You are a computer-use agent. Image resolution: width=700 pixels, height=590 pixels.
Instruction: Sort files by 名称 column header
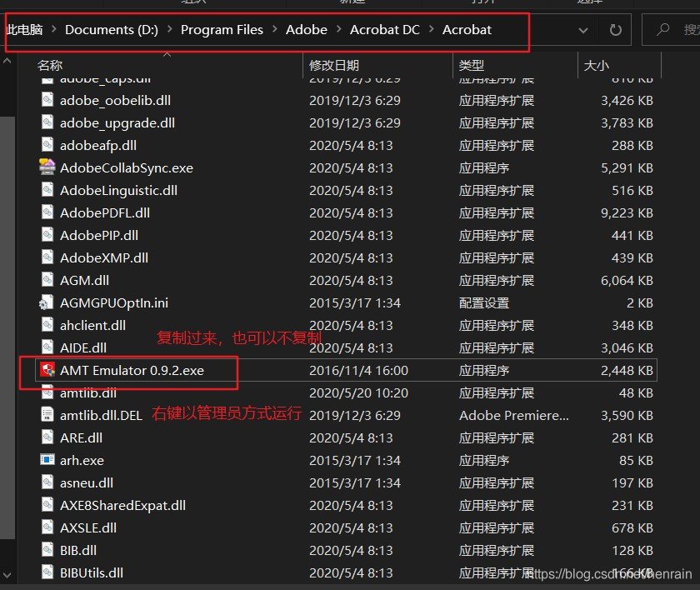50,65
